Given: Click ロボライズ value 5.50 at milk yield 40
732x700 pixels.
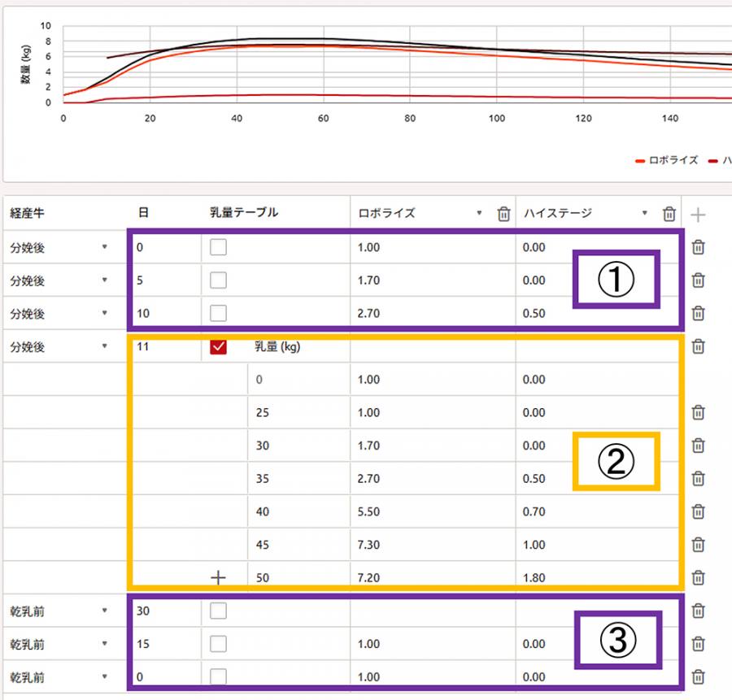Looking at the screenshot, I should (368, 511).
